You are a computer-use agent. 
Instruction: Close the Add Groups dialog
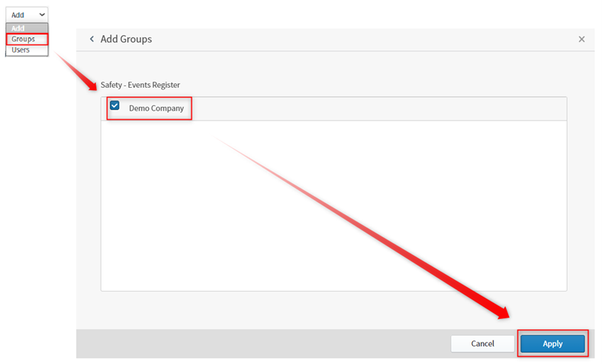(x=581, y=39)
